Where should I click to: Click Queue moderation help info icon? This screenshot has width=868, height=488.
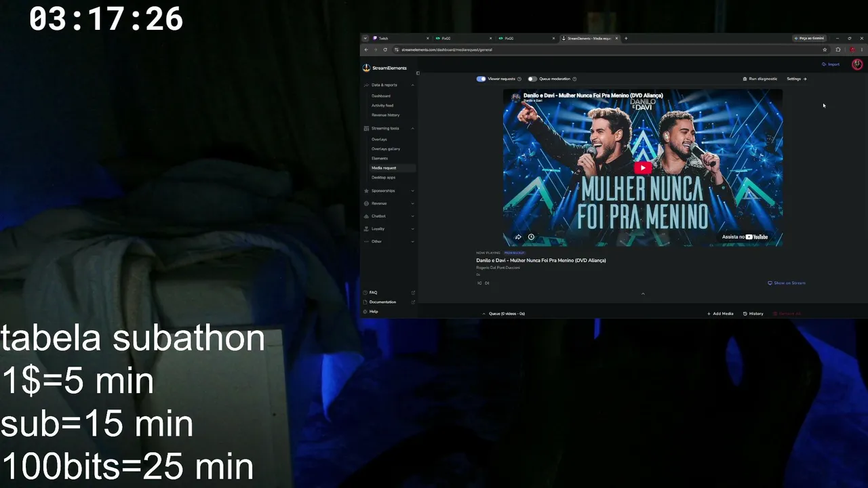pos(575,79)
